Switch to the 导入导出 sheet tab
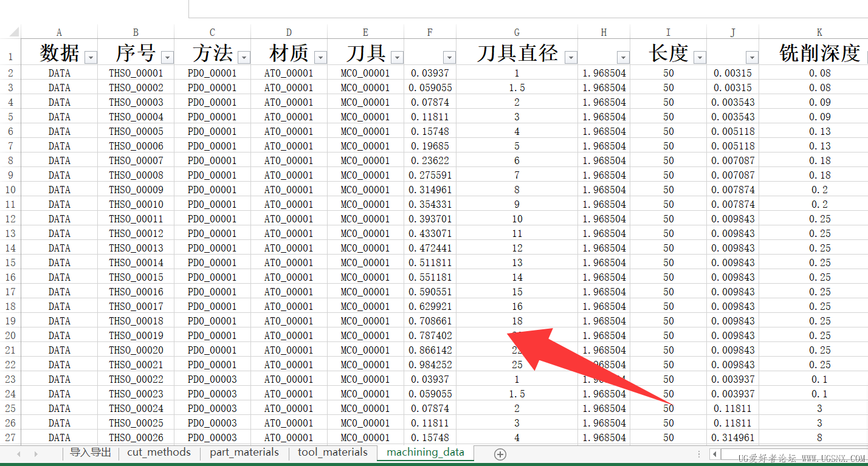This screenshot has height=466, width=868. 91,452
